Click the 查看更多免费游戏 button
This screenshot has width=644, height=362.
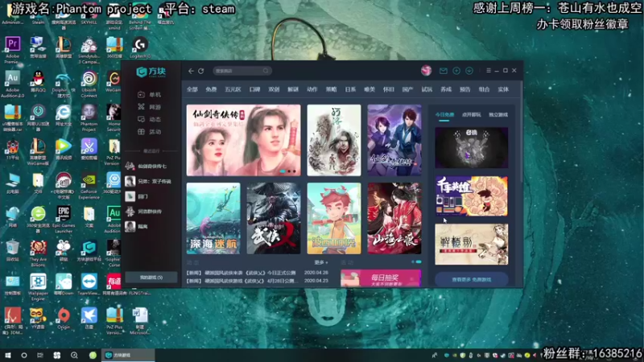click(472, 279)
